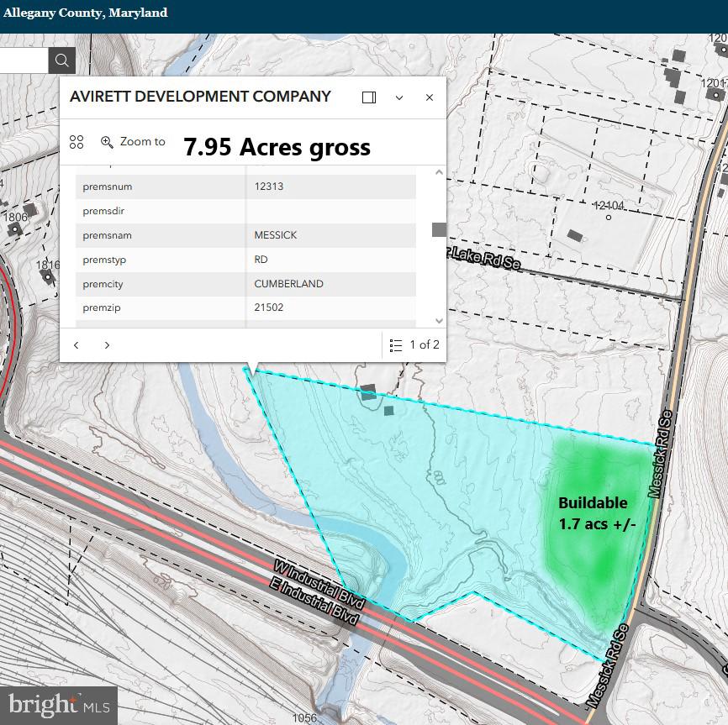Click the Bright MLS logo

coord(57,704)
